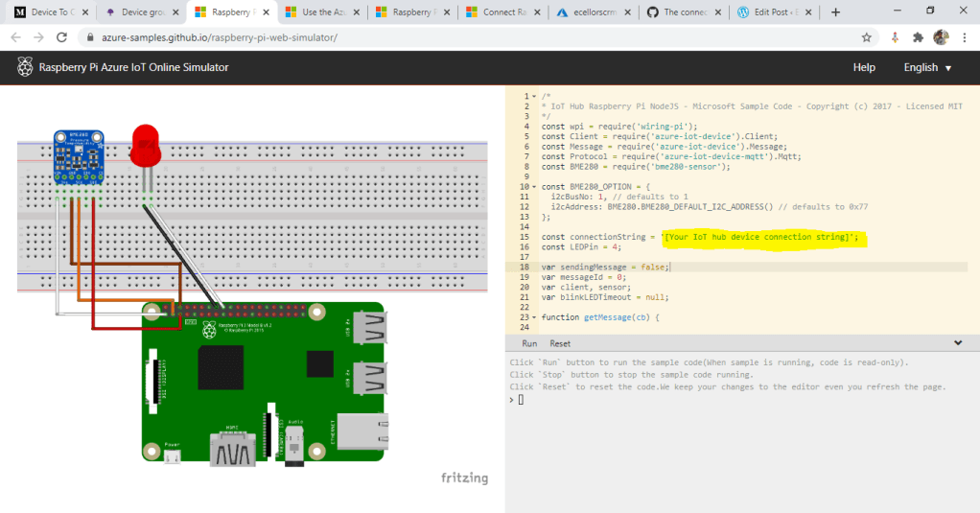The image size is (980, 513).
Task: Go back using the browser back arrow
Action: [x=15, y=37]
